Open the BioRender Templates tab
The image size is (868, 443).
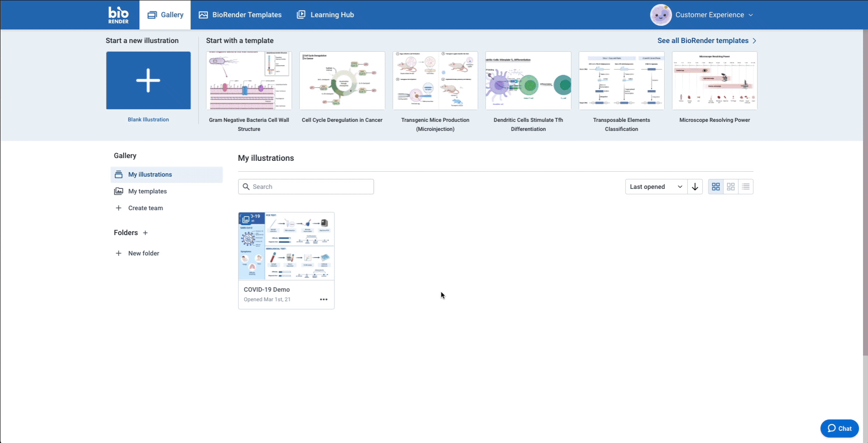pyautogui.click(x=240, y=15)
